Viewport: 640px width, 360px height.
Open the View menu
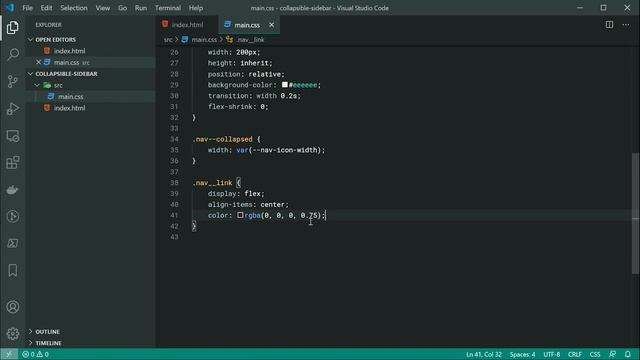[102, 8]
